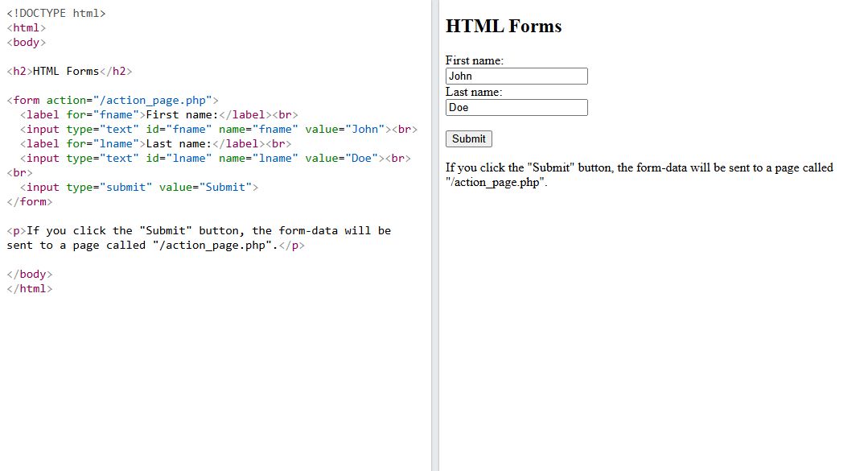Select the DOCTYPE declaration in the code
The height and width of the screenshot is (471, 868).
[56, 13]
